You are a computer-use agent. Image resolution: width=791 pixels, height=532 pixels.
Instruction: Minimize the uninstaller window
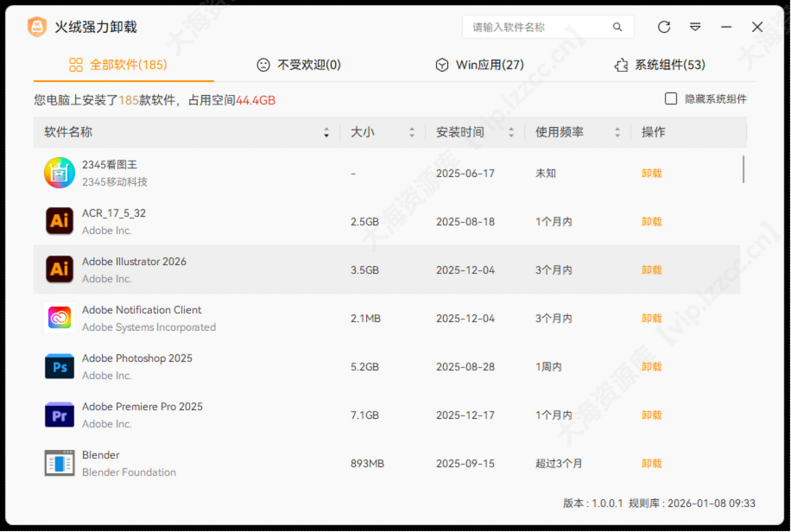click(x=726, y=27)
